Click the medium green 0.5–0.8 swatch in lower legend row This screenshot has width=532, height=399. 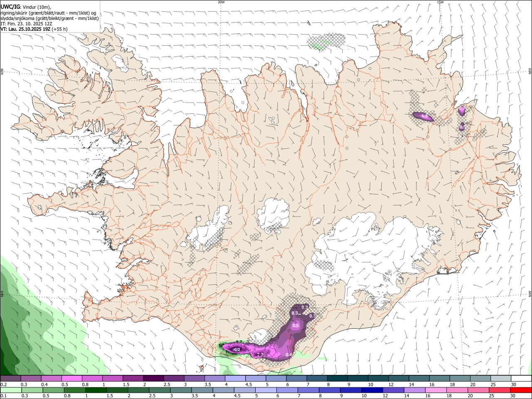pyautogui.click(x=53, y=390)
